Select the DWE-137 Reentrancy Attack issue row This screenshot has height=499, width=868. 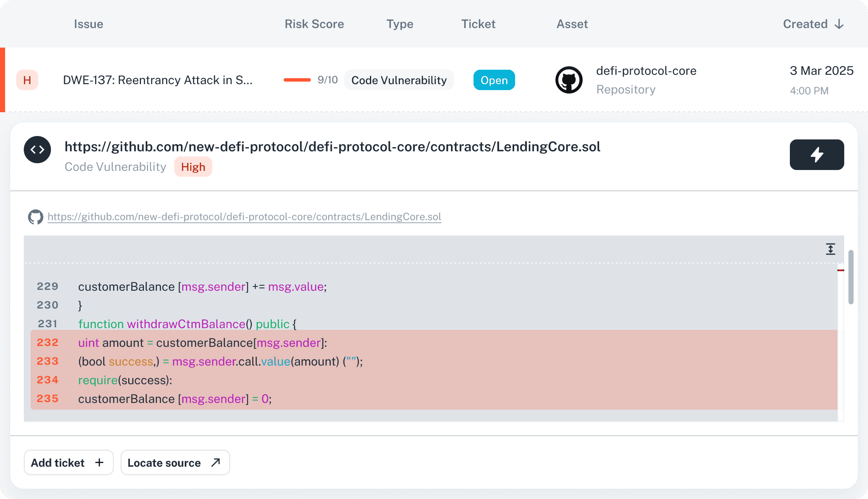(158, 80)
